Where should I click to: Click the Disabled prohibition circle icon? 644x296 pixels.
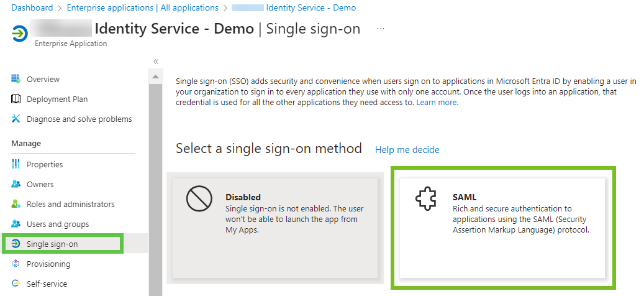199,199
